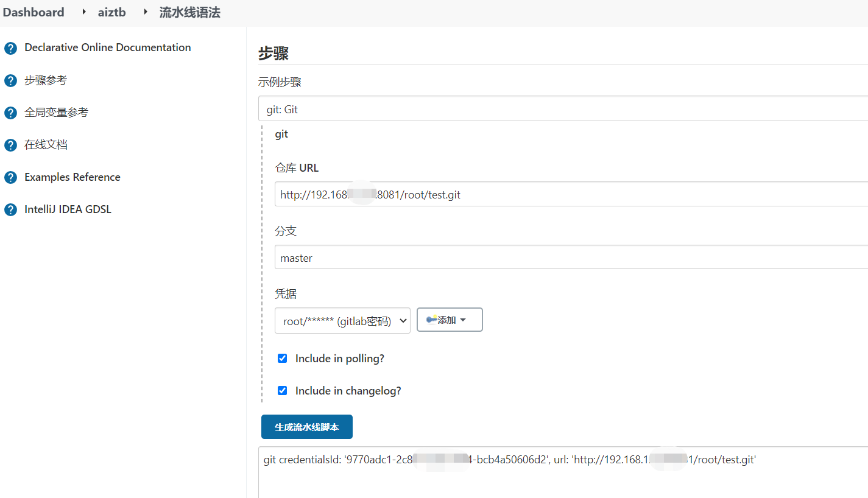Click help icon beside 在线文档
The height and width of the screenshot is (498, 868).
click(x=10, y=145)
